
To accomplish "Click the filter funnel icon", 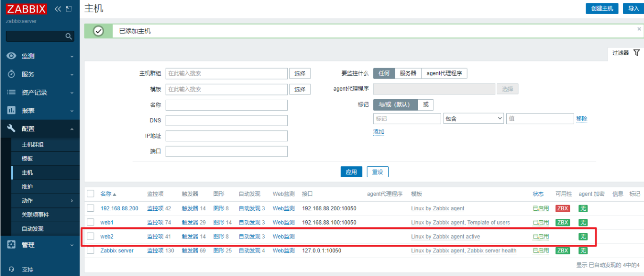I will click(636, 52).
